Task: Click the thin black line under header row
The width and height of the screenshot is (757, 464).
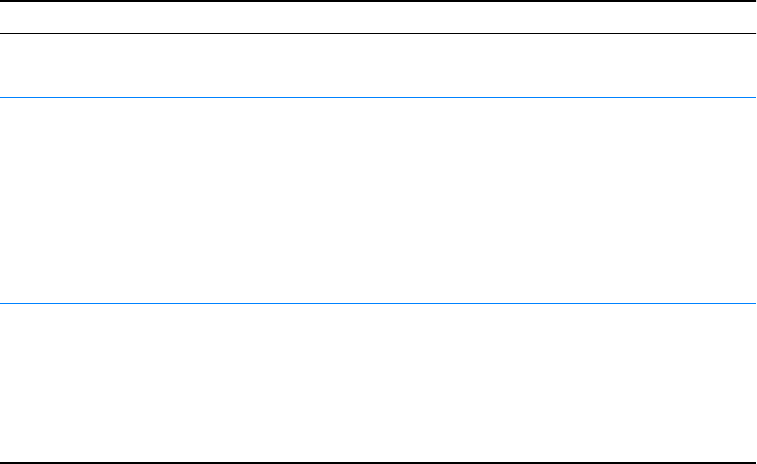Action: point(378,35)
